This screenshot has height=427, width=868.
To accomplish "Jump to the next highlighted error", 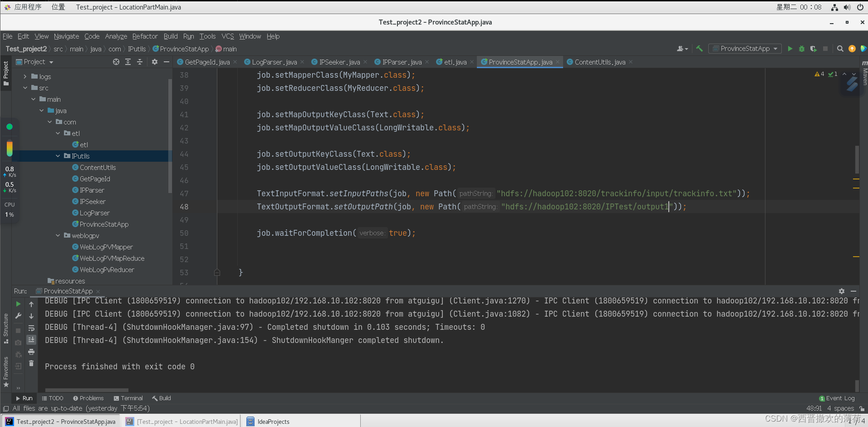I will 854,74.
